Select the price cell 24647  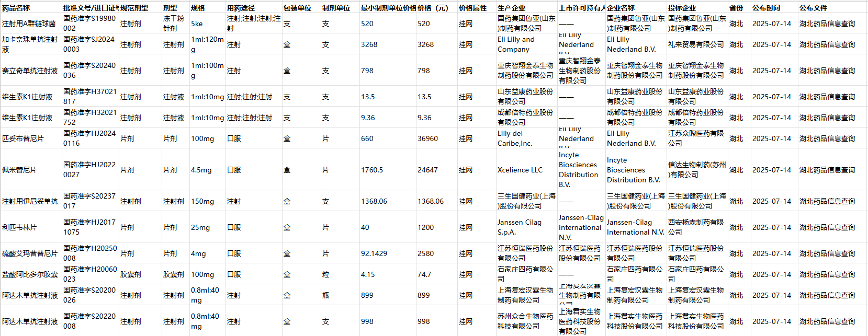pyautogui.click(x=437, y=170)
